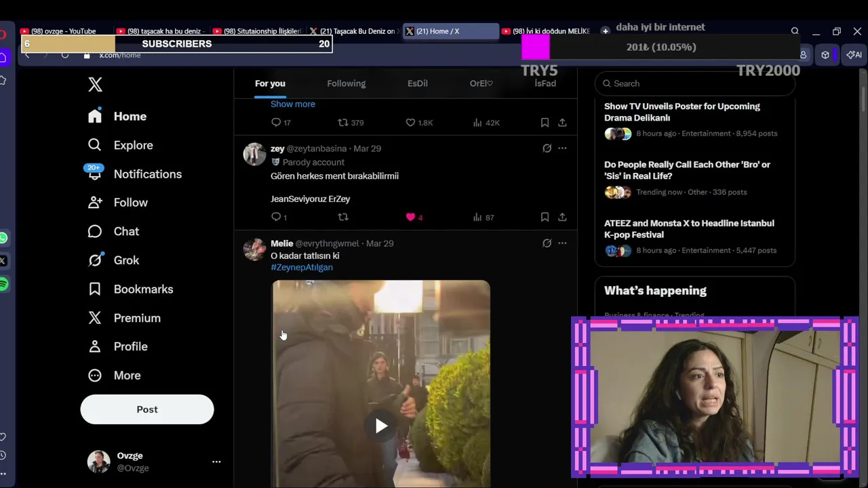Bookmark the post with 42K views
Image resolution: width=868 pixels, height=488 pixels.
coord(545,123)
